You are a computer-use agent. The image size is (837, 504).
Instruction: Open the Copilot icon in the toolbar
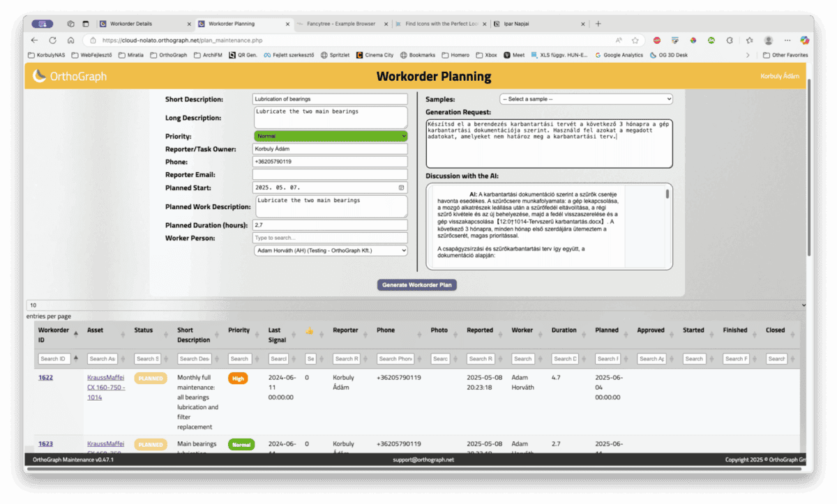(x=804, y=40)
